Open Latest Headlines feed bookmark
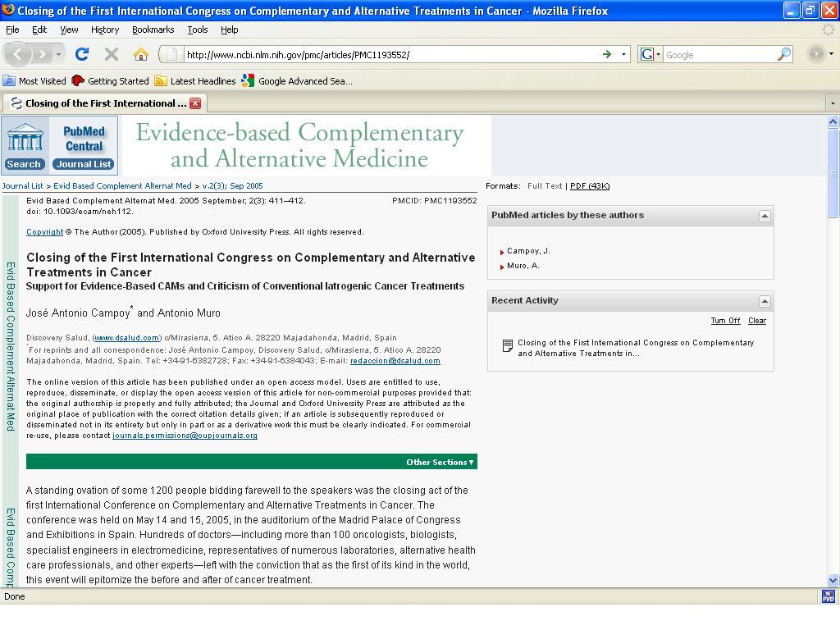This screenshot has height=630, width=840. pyautogui.click(x=195, y=81)
